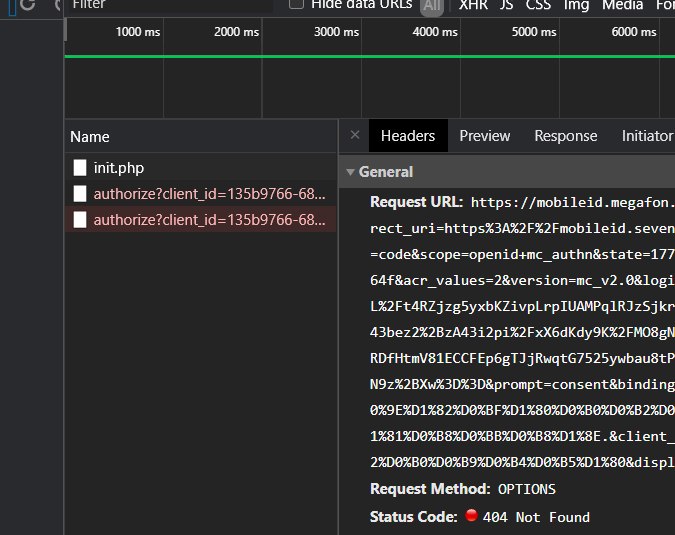Close the request details panel

click(354, 136)
